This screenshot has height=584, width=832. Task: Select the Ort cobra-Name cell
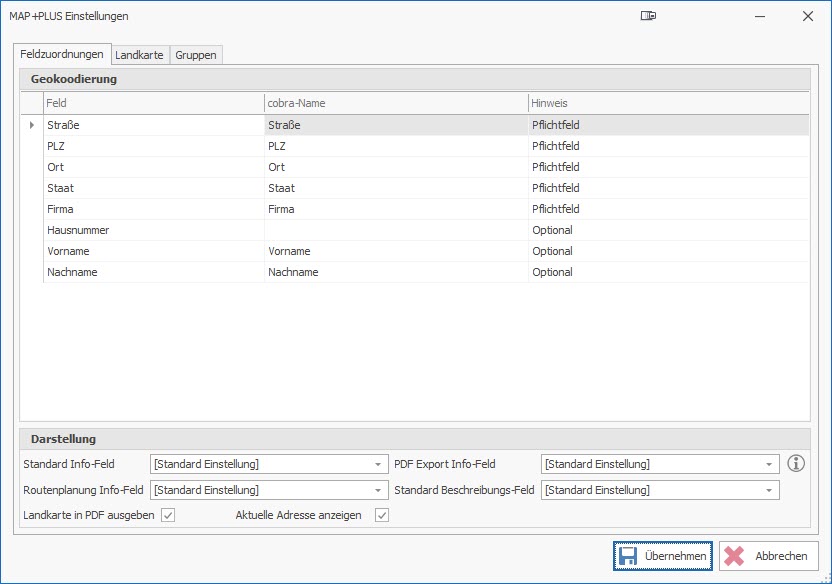396,167
